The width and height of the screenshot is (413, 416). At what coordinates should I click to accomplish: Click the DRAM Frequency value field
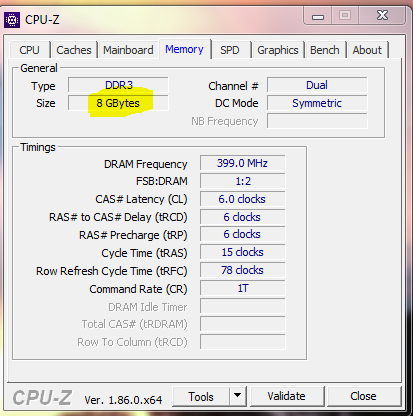pyautogui.click(x=242, y=163)
